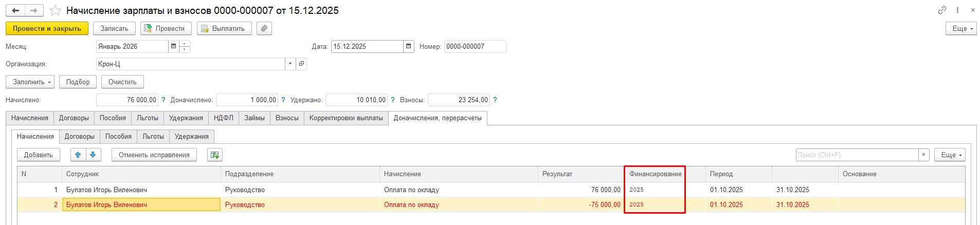This screenshot has width=980, height=225.
Task: Go forward with the right arrow
Action: click(x=34, y=11)
